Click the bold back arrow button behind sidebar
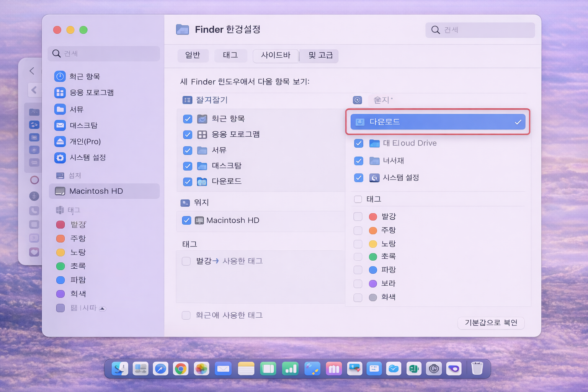This screenshot has height=392, width=588. [x=34, y=90]
